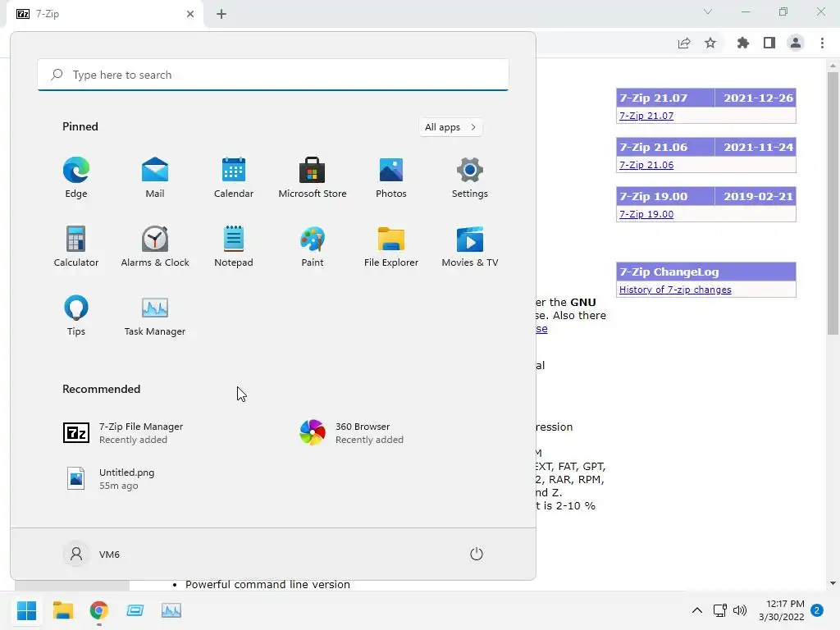Open recommended 360 Browser
This screenshot has height=630, width=840.
351,433
